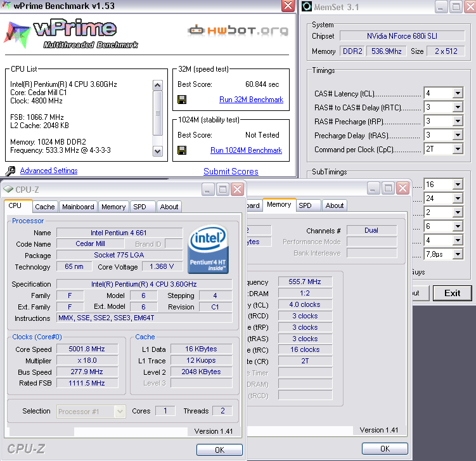Switch to the Mainboard tab
Viewport: 476px width, 461px height.
pyautogui.click(x=78, y=207)
